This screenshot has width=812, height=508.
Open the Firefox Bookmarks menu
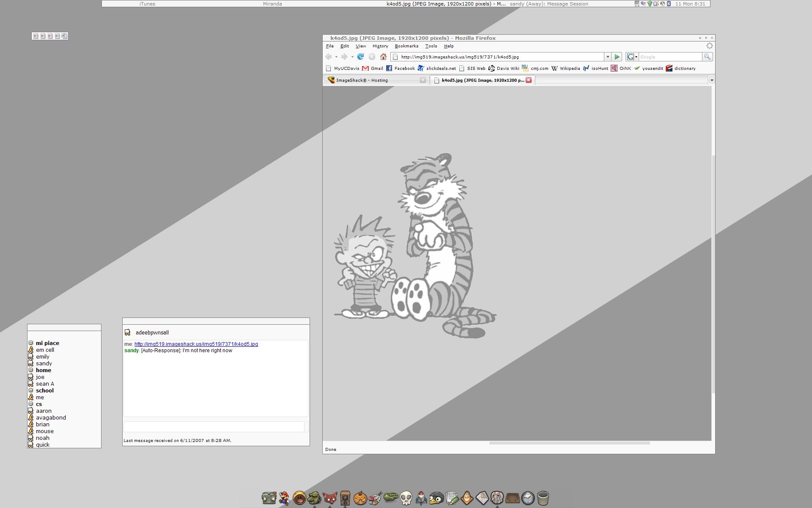(x=406, y=46)
